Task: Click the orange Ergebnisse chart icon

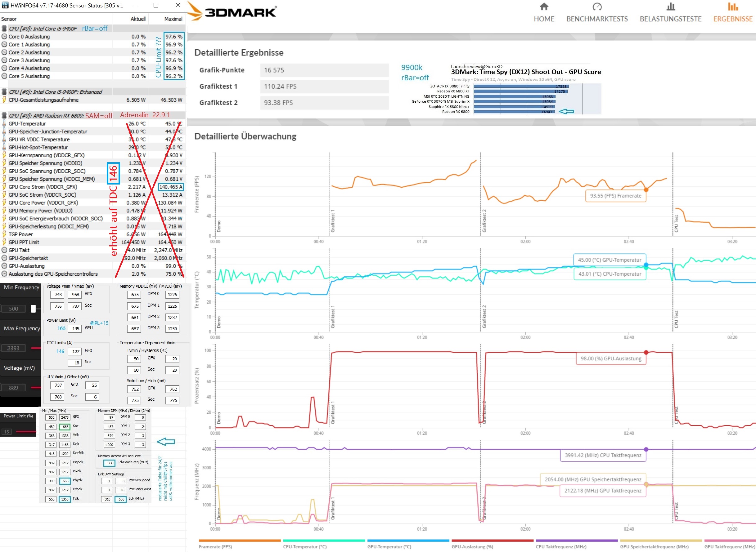Action: coord(733,7)
